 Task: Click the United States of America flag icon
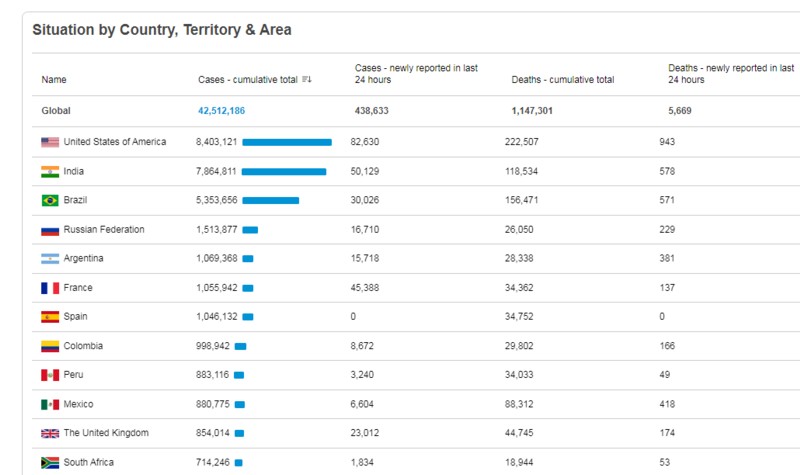coord(50,142)
